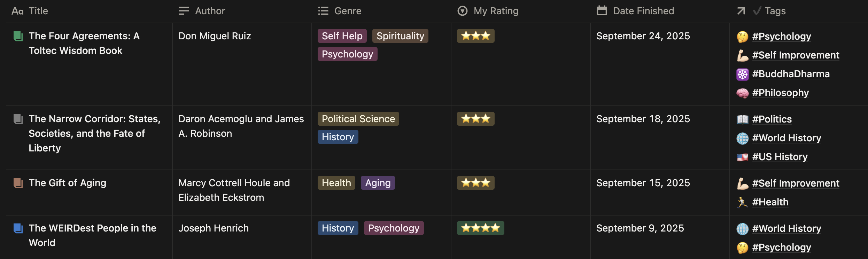Select the four-star rating for WEIRDest People
Image resolution: width=868 pixels, height=259 pixels.
(x=480, y=228)
